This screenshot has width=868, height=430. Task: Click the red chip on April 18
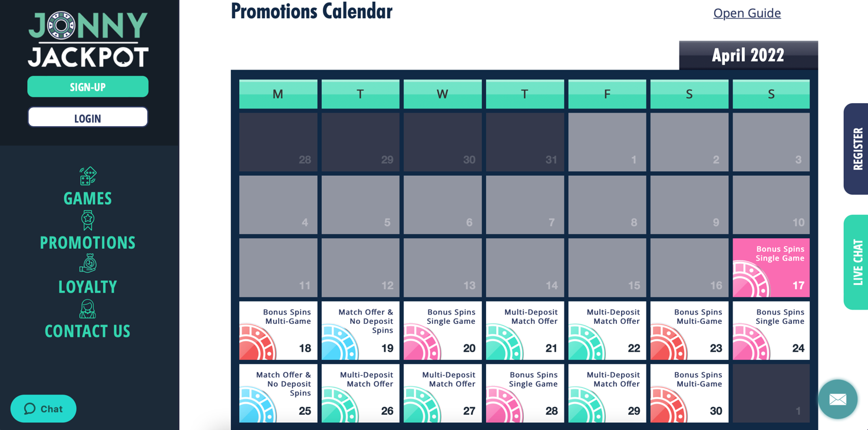[x=256, y=344]
